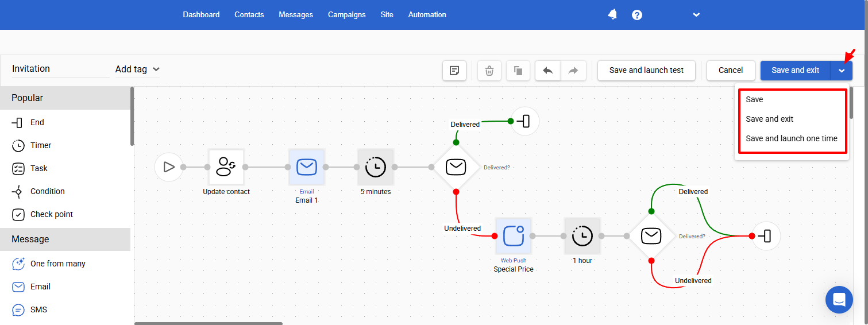The image size is (868, 325).
Task: Expand the Add tag dropdown
Action: (138, 69)
